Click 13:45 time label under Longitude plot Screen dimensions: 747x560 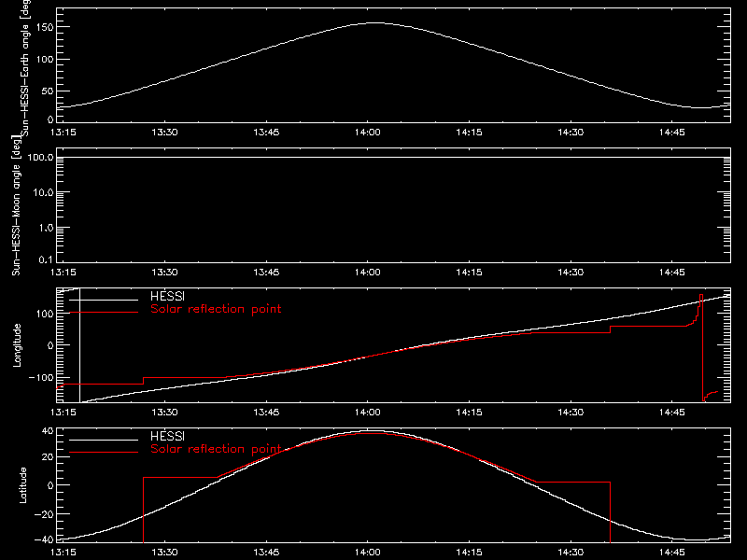pyautogui.click(x=266, y=413)
